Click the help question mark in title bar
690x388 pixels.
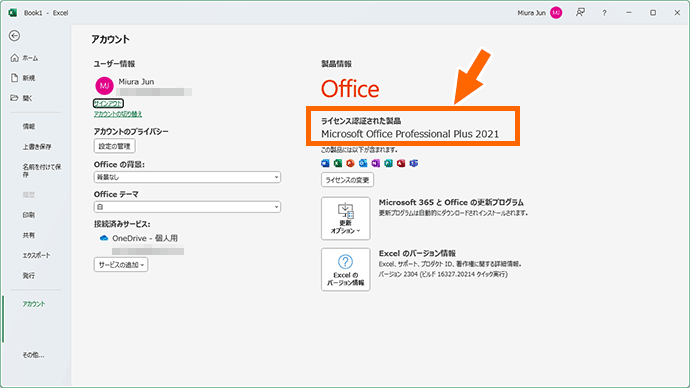coord(604,13)
